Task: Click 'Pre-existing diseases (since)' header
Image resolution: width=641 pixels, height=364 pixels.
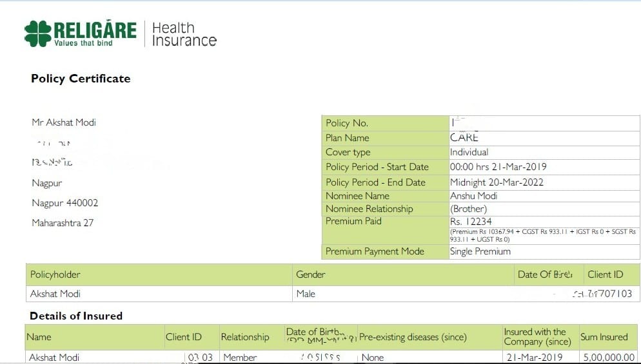Action: pos(413,337)
